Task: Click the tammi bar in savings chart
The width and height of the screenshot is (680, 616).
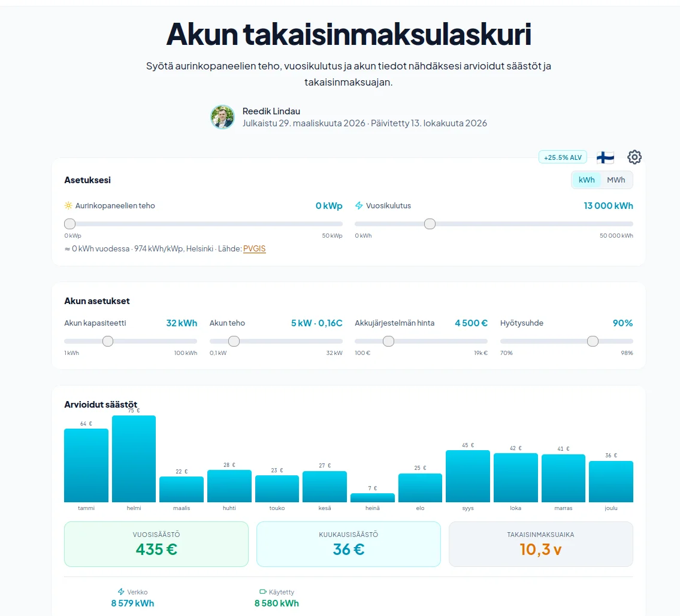Action: [86, 465]
